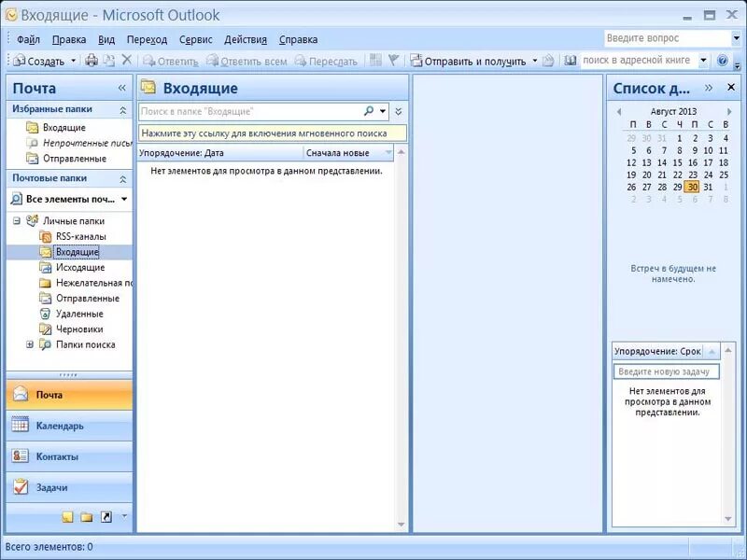Screen dimensions: 747x560
Task: Open the Отправить и получить dropdown arrow
Action: point(534,61)
